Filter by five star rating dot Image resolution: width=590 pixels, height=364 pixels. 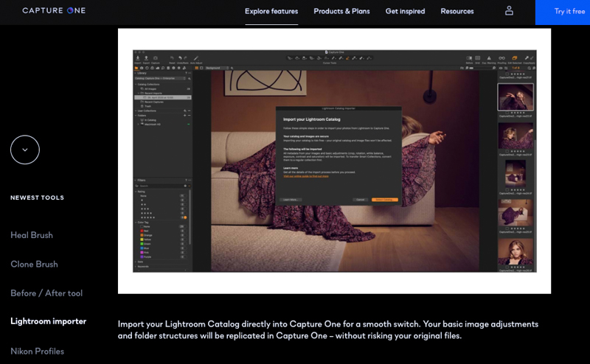[x=185, y=217]
